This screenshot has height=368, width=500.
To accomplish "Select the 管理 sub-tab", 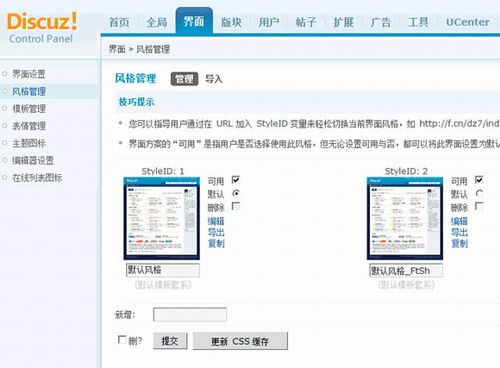I will point(184,79).
